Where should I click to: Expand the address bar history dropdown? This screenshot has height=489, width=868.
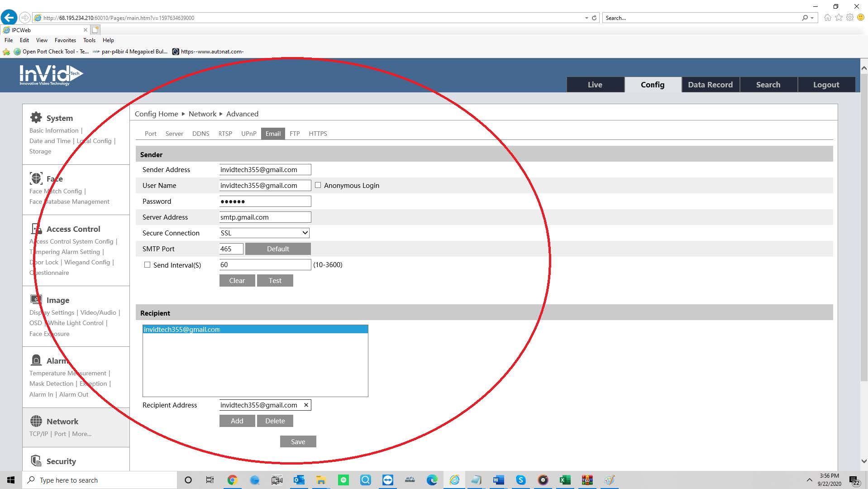point(587,18)
